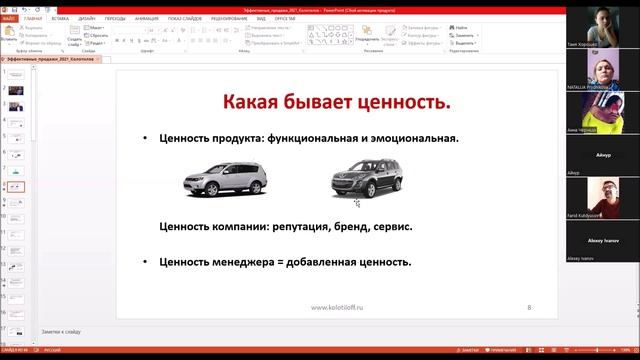Copy selection with Копировать
640x360 pixels.
(33, 36)
